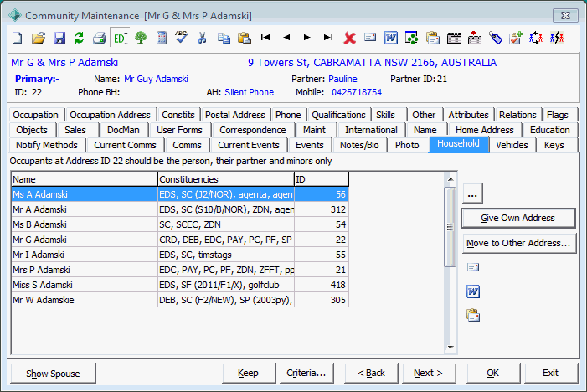
Task: Run spell check with ABC checkmark icon
Action: point(182,38)
